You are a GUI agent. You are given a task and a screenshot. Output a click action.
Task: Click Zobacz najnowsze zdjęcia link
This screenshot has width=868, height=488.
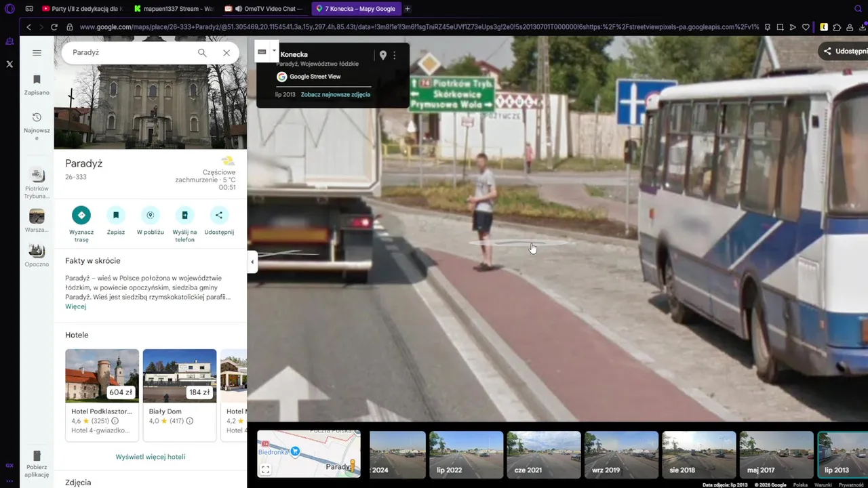pos(336,94)
